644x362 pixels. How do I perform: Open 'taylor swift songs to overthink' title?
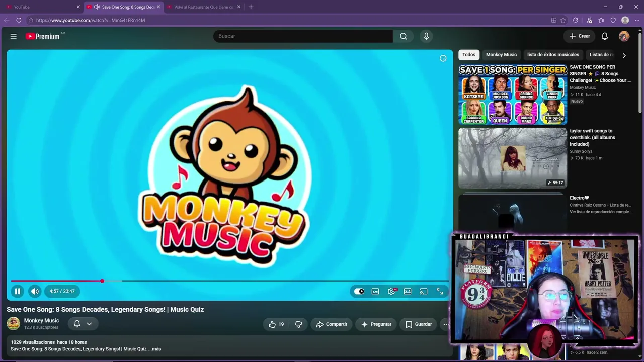[592, 137]
